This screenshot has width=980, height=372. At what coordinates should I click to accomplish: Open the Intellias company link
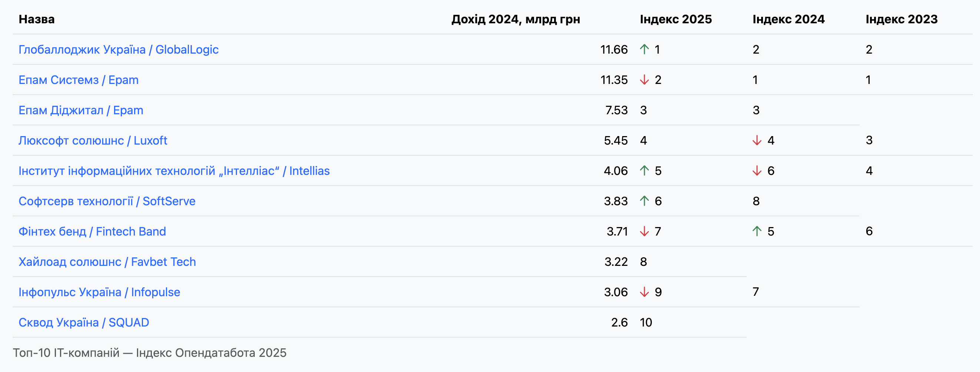(x=174, y=170)
